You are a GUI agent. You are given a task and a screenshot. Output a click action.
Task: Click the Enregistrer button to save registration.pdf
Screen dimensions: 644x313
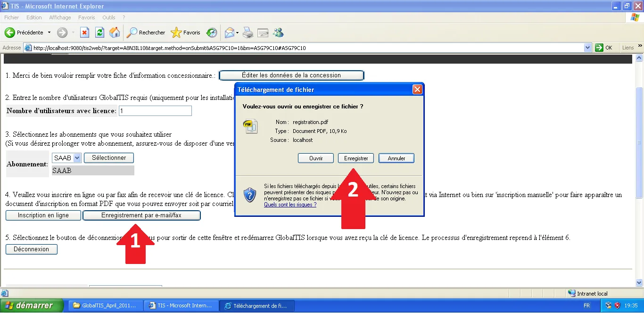pos(355,158)
